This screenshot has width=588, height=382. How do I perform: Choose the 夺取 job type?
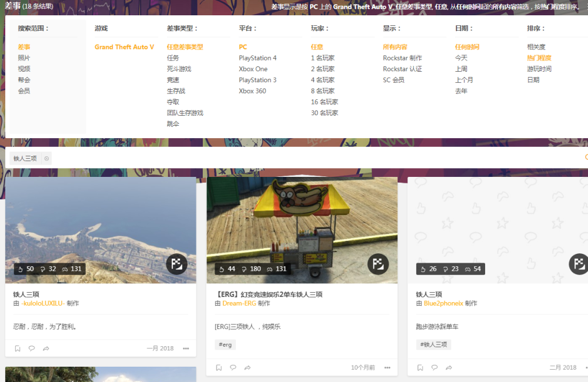[173, 102]
